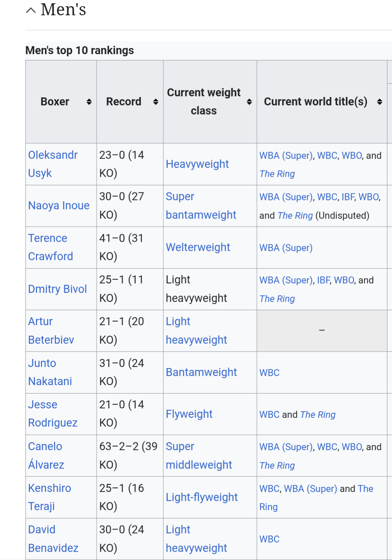Image resolution: width=392 pixels, height=560 pixels.
Task: Click plain Light heavyweight text in Bivol row
Action: [x=196, y=289]
